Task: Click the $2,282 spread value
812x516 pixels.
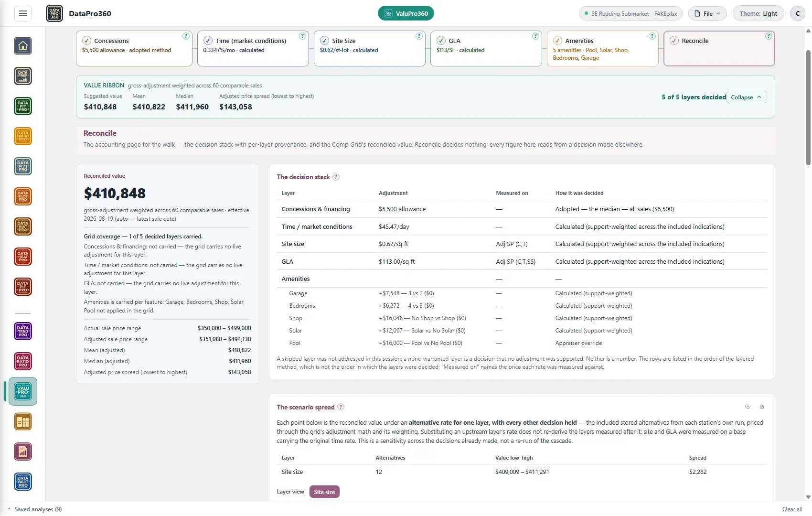Action: coord(698,472)
